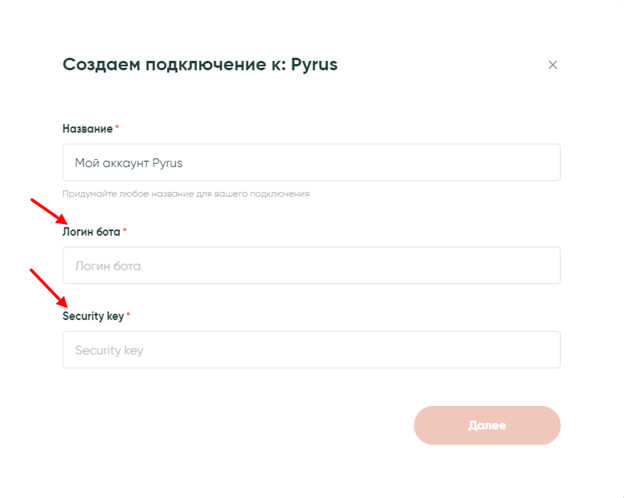Click the entered text 'Мой аккаунт Pyrus'
Image resolution: width=624 pixels, height=498 pixels.
tap(128, 162)
